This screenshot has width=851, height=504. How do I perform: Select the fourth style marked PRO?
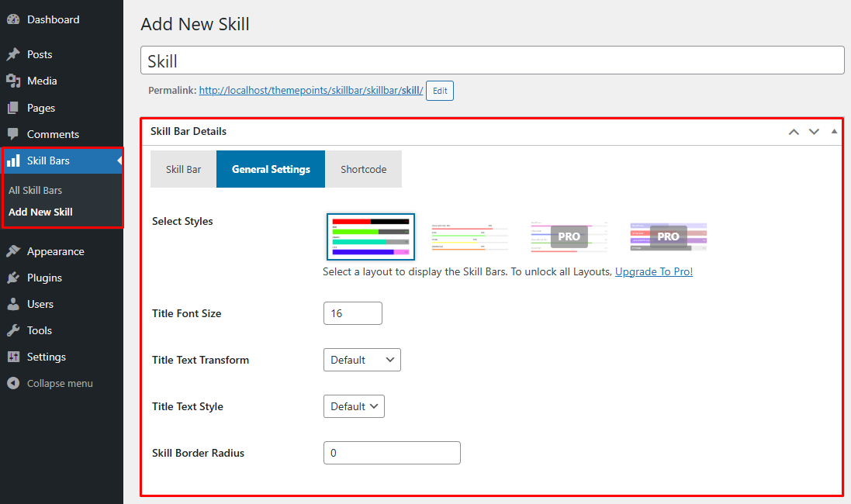tap(668, 236)
